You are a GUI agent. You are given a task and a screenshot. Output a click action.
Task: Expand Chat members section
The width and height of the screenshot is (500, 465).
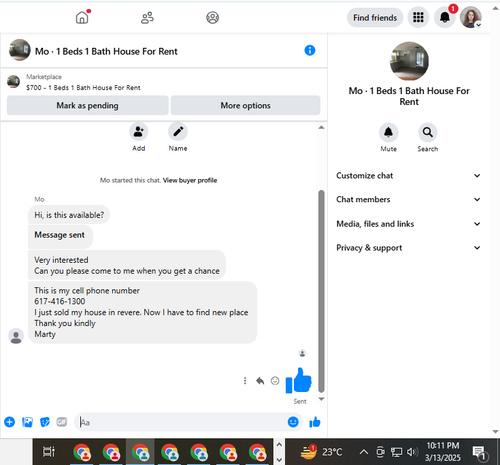[409, 199]
